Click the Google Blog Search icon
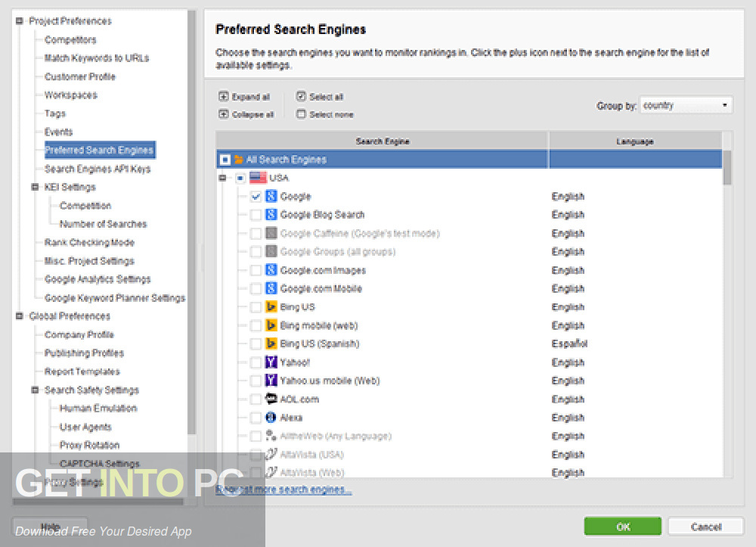This screenshot has width=756, height=547. [x=271, y=214]
